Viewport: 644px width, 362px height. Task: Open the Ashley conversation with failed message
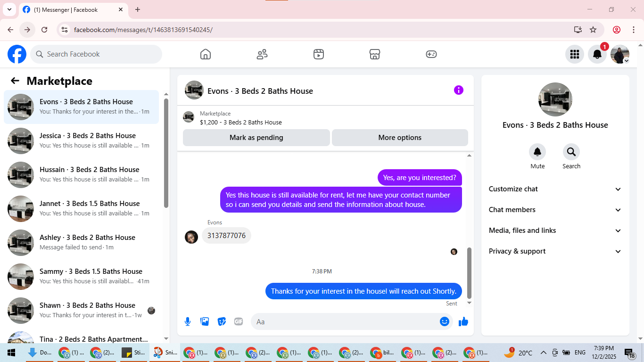pos(81,243)
